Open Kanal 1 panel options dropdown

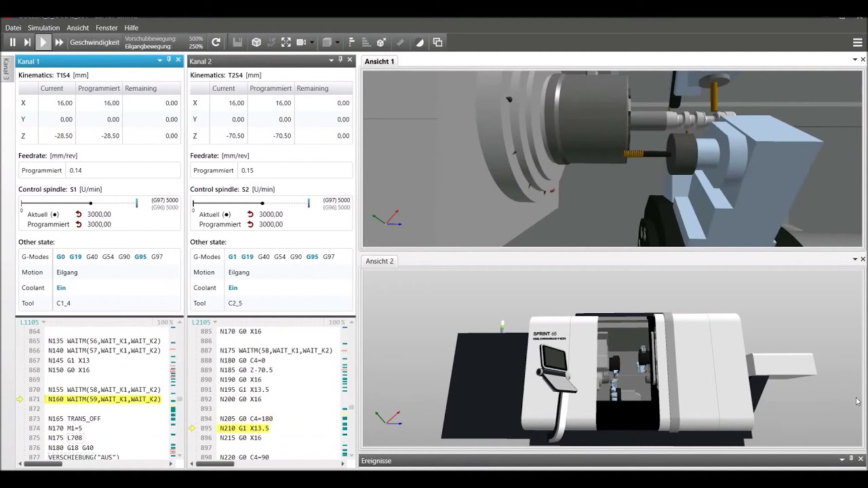pyautogui.click(x=160, y=60)
